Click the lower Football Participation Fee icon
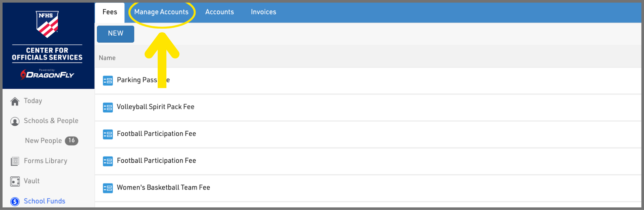The width and height of the screenshot is (644, 210). coord(108,161)
